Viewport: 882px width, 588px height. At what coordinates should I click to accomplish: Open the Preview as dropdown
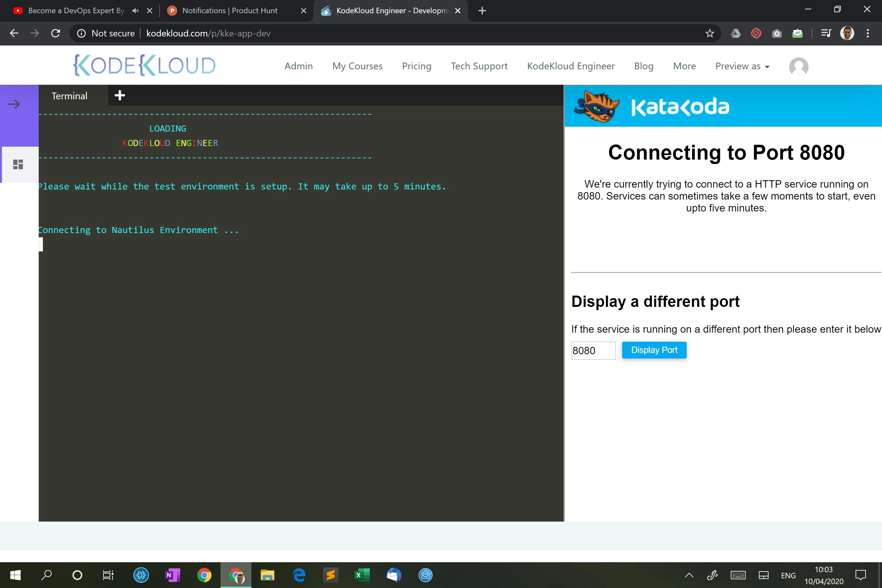[x=742, y=66]
